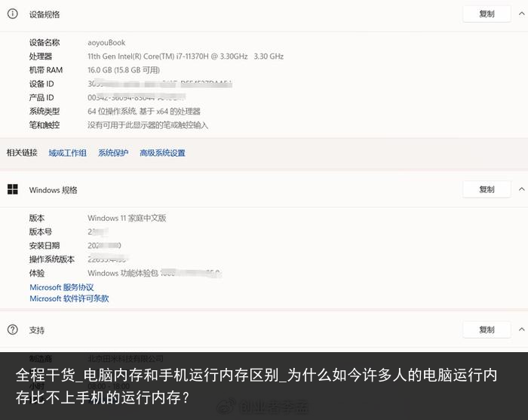Copy the 支持 section with 复制
The image size is (528, 420).
[x=487, y=330]
